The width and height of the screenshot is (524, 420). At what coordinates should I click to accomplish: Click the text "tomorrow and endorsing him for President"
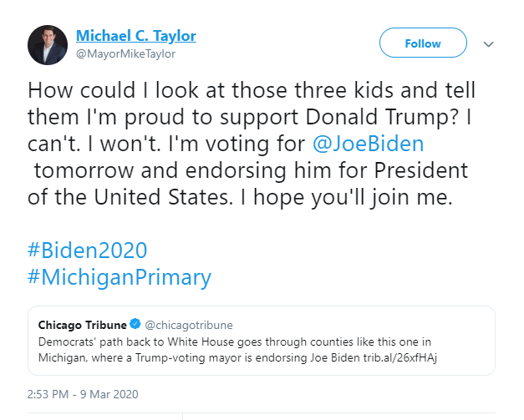221,172
